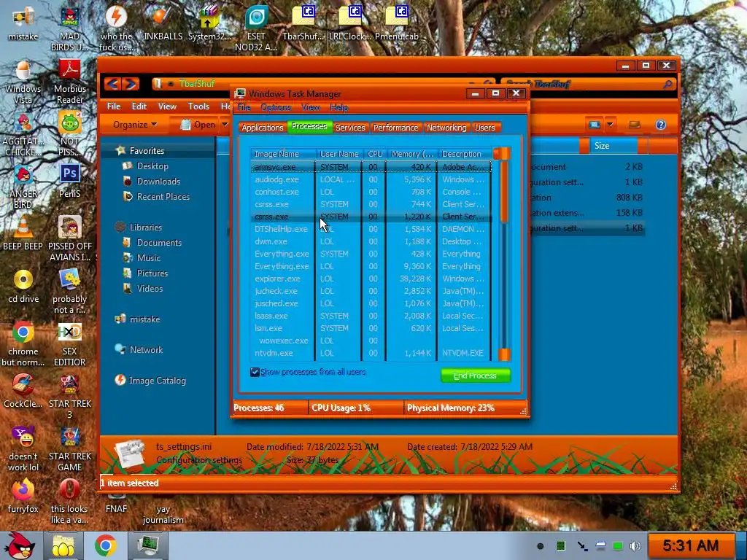The image size is (747, 560).
Task: Open Chrome from the taskbar
Action: tap(105, 545)
